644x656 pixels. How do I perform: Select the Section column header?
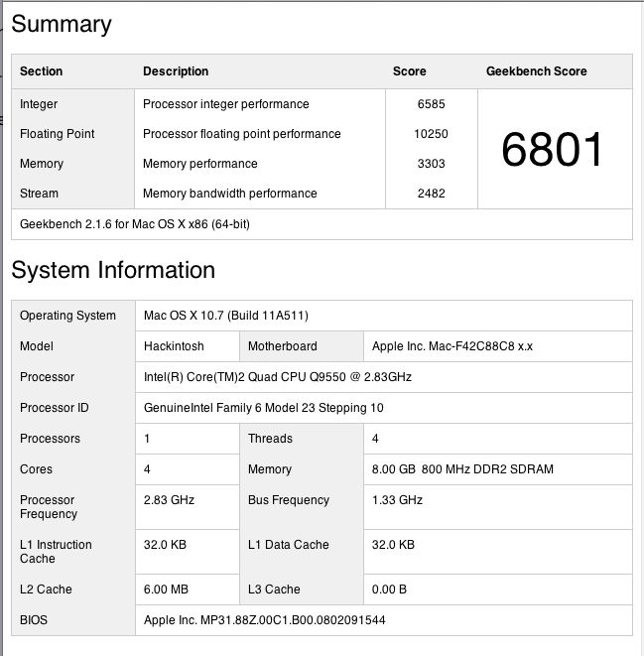click(x=41, y=71)
